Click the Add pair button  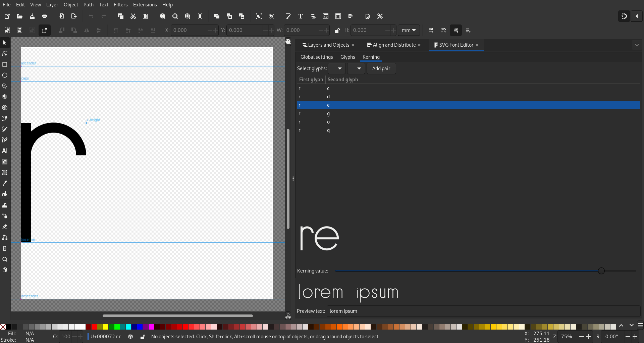[x=381, y=68]
